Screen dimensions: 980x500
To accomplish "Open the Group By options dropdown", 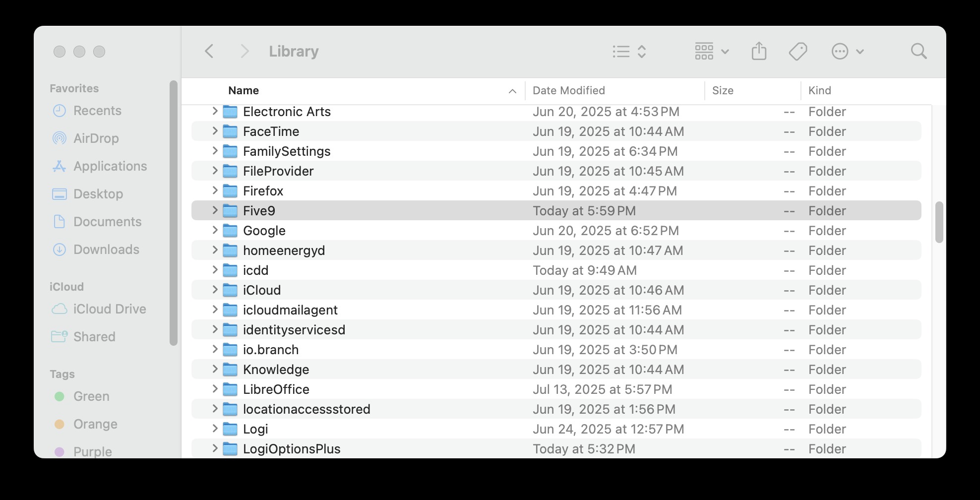I will (x=712, y=51).
